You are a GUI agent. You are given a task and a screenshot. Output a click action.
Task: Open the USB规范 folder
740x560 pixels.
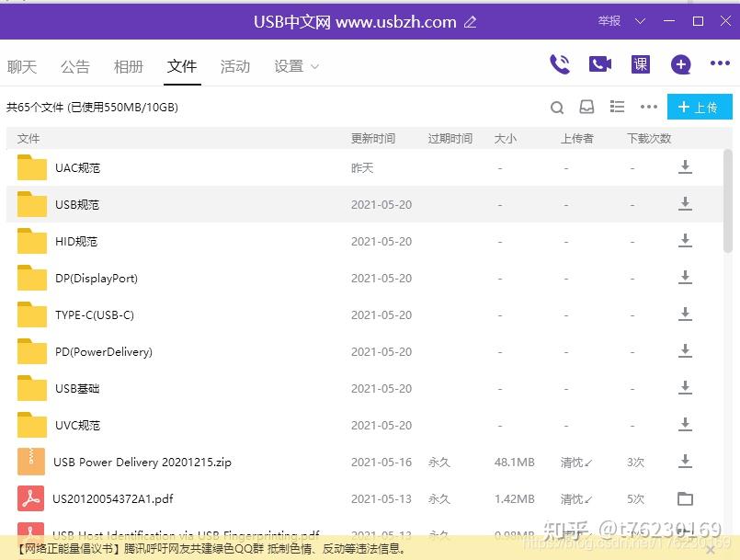78,204
